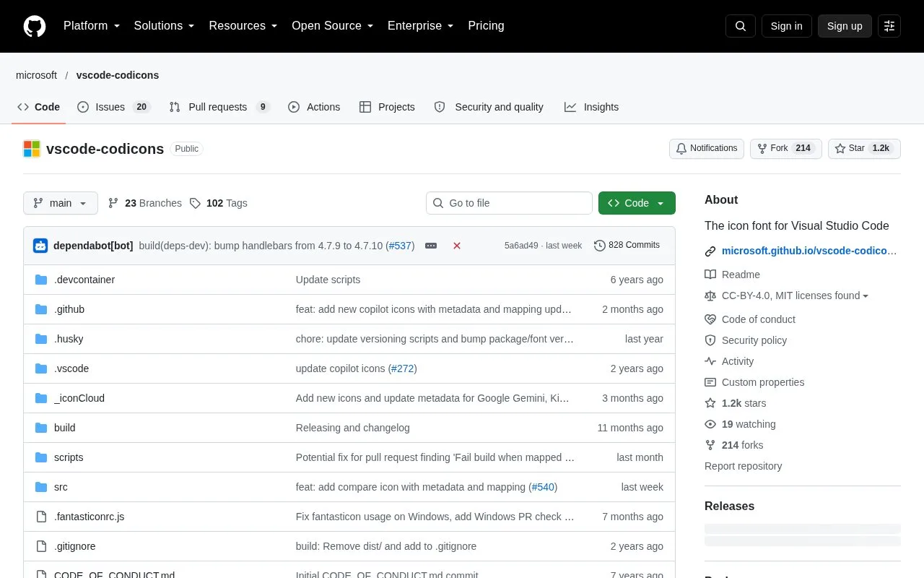Screen dimensions: 924x578
Task: Click the .devcontainer folder icon
Action: coord(41,280)
